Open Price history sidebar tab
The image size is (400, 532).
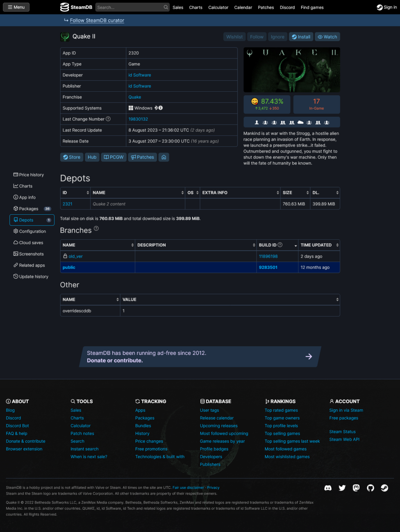(32, 175)
